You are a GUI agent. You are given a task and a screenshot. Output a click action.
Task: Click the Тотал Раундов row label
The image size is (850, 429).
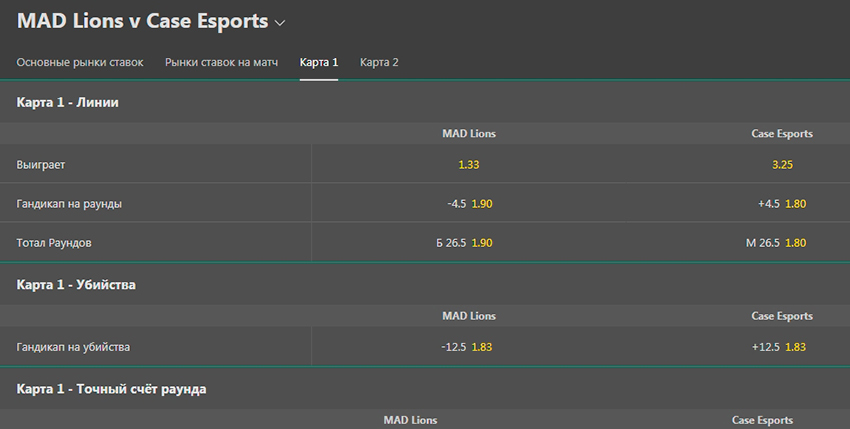pyautogui.click(x=54, y=242)
